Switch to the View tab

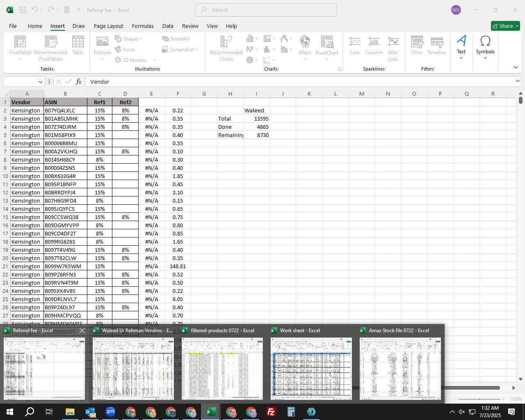click(212, 26)
